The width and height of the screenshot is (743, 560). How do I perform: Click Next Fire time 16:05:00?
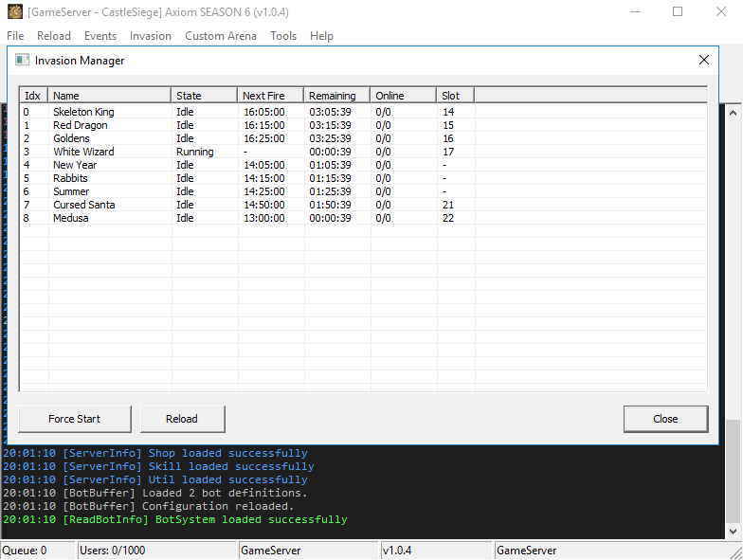(x=263, y=112)
